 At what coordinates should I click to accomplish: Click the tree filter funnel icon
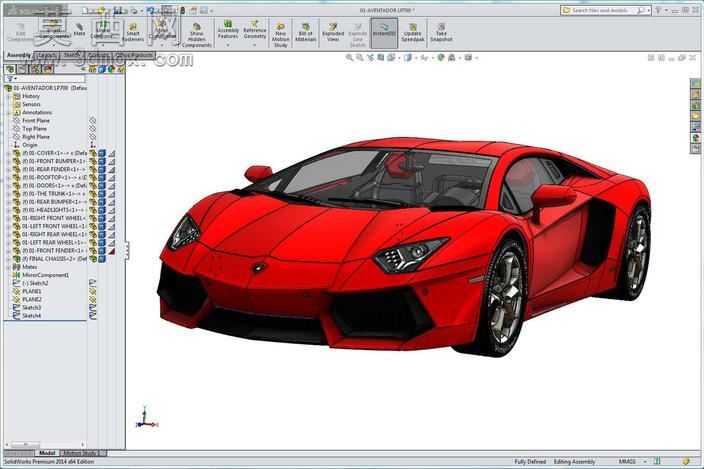pos(10,79)
